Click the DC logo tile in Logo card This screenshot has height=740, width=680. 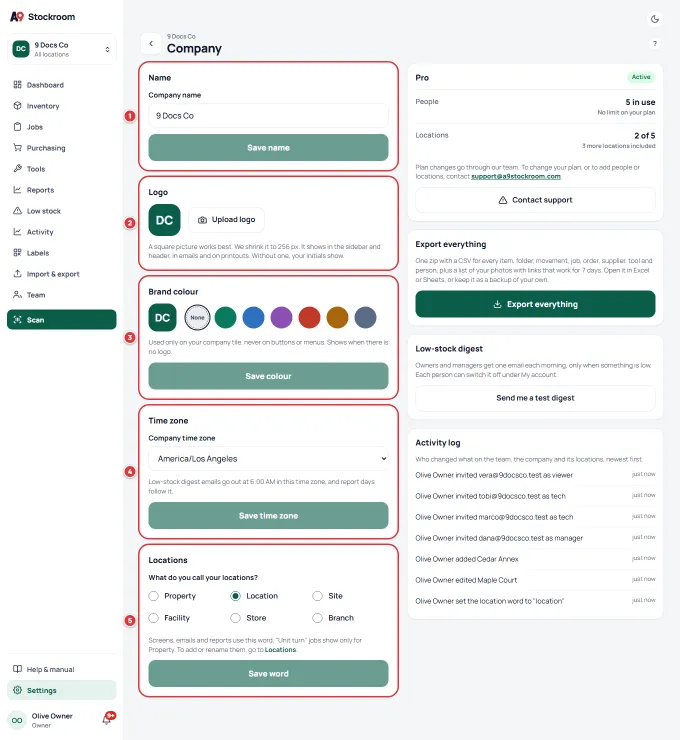click(164, 220)
